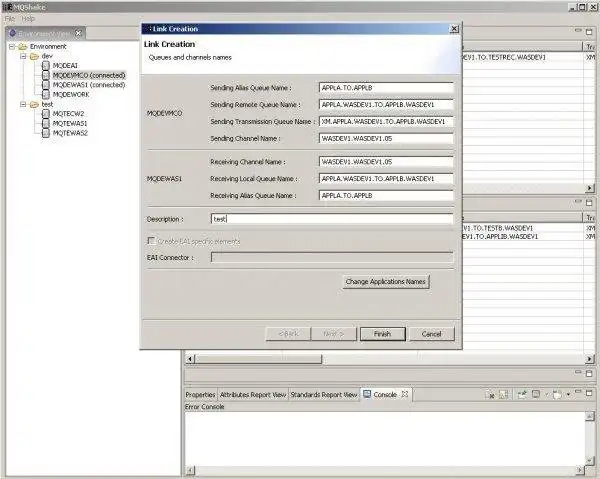Click Sending Alias Queue Name field

pos(386,88)
